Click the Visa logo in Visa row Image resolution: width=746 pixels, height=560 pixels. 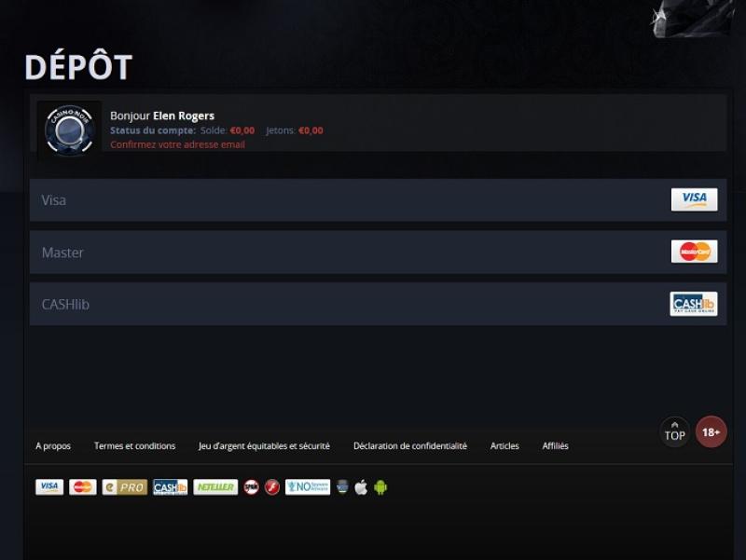694,199
